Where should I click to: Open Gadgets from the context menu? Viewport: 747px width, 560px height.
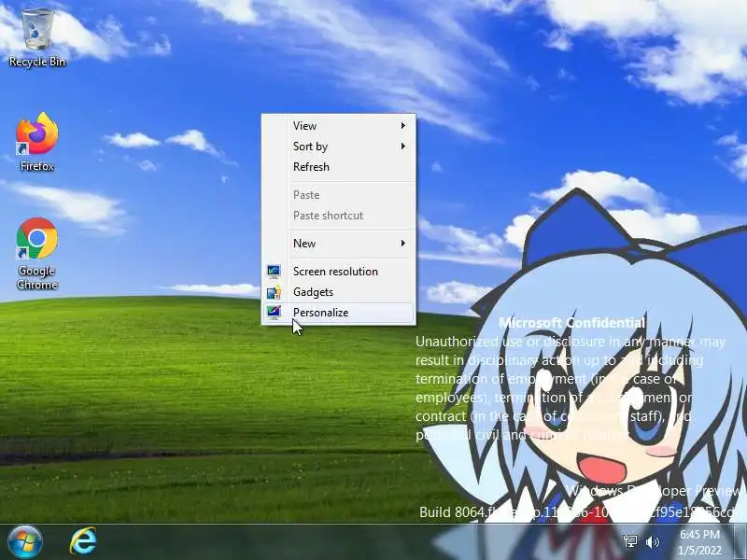(x=338, y=292)
